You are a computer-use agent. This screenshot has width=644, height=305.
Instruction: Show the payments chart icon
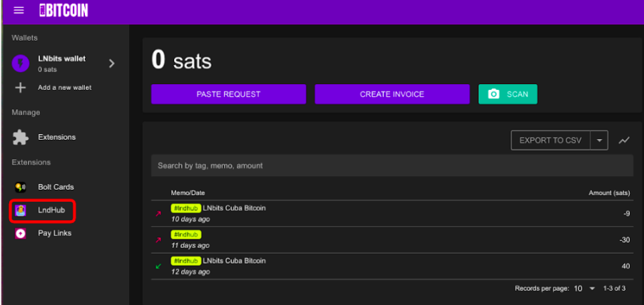point(624,140)
